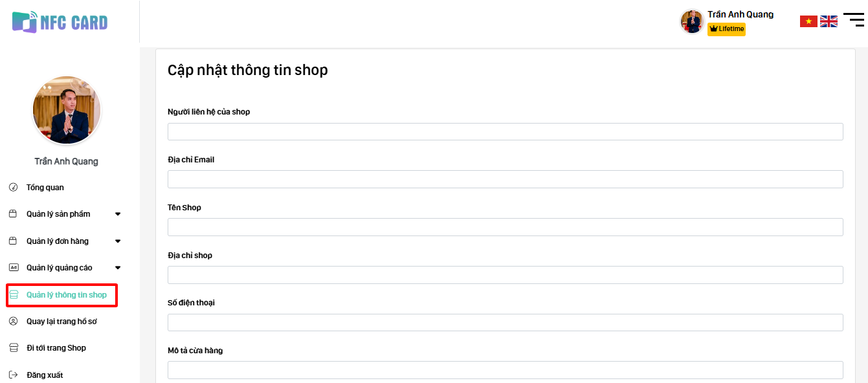Expand the Quản lý sản phẩm submenu arrow
868x383 pixels.
point(118,214)
